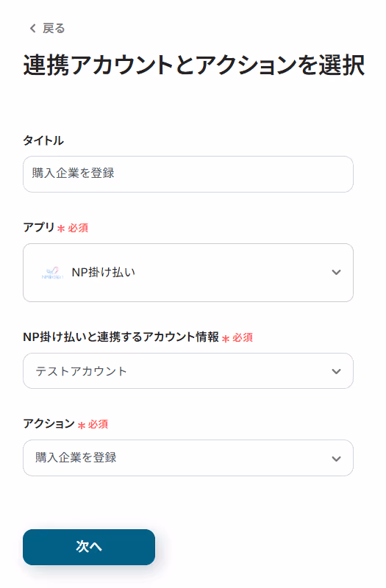The image size is (386, 588).
Task: Click the 必須 marker next to アプリ
Action: [x=78, y=228]
